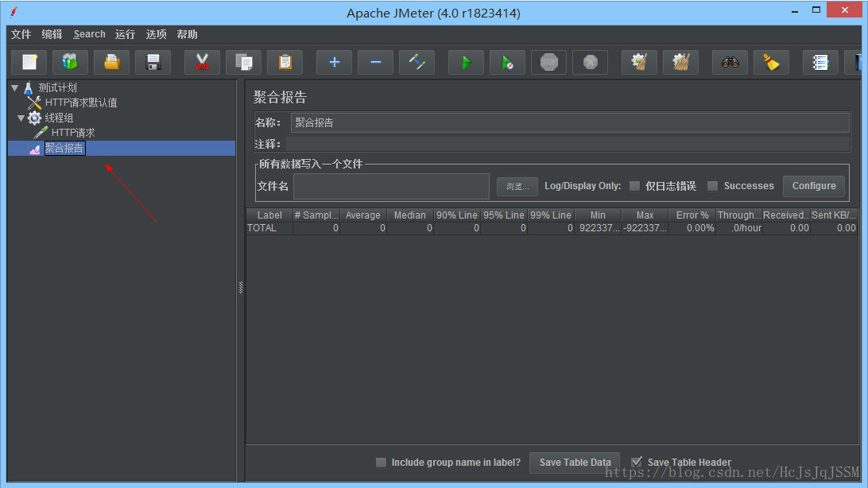The image size is (868, 488).
Task: Click the Open file folder icon
Action: coord(112,62)
